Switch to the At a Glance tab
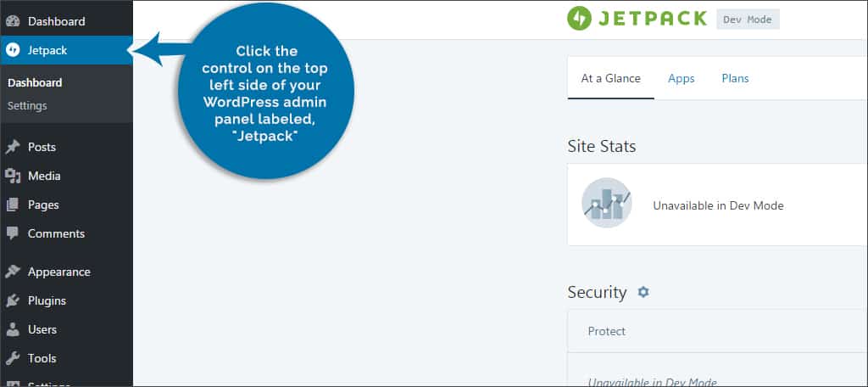 click(610, 78)
